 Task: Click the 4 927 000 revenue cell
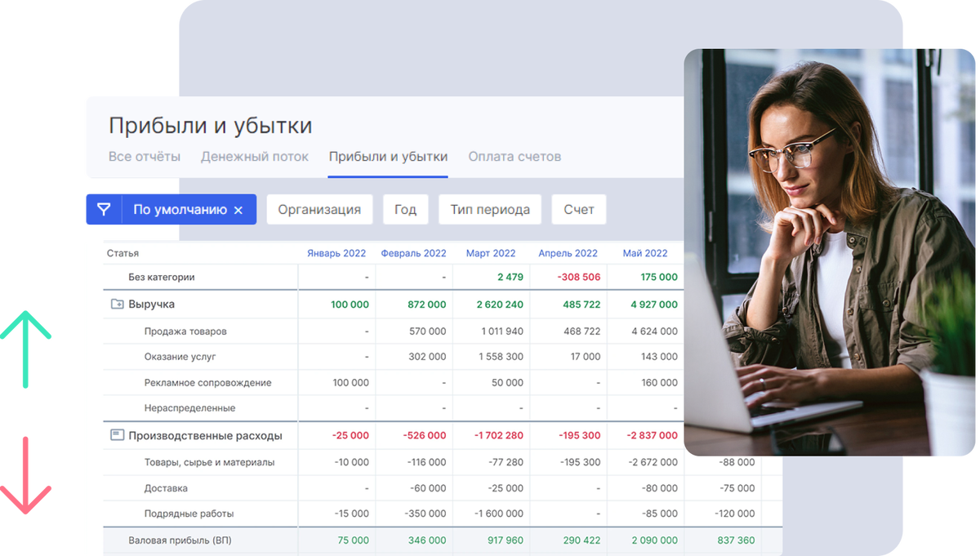coord(654,304)
